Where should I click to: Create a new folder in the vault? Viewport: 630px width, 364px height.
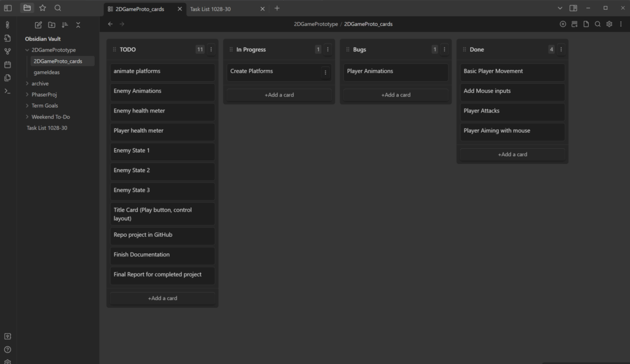[x=52, y=25]
